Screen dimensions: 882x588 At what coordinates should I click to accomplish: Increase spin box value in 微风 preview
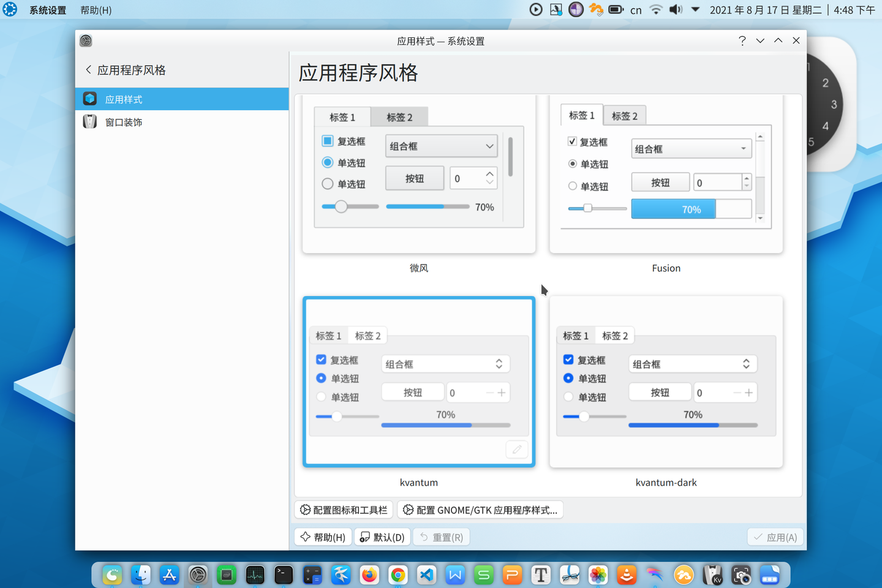(x=489, y=173)
